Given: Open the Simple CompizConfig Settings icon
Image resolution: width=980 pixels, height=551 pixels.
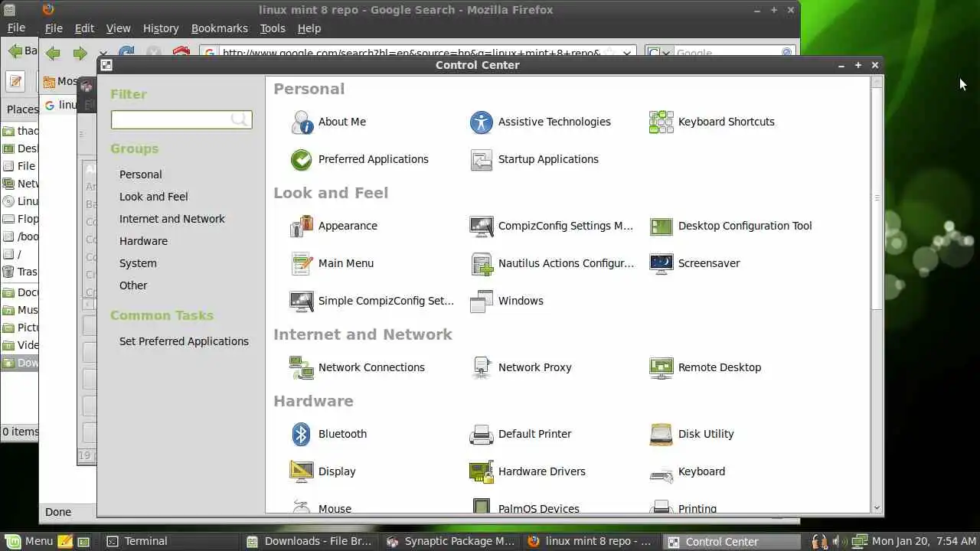Looking at the screenshot, I should click(x=302, y=301).
